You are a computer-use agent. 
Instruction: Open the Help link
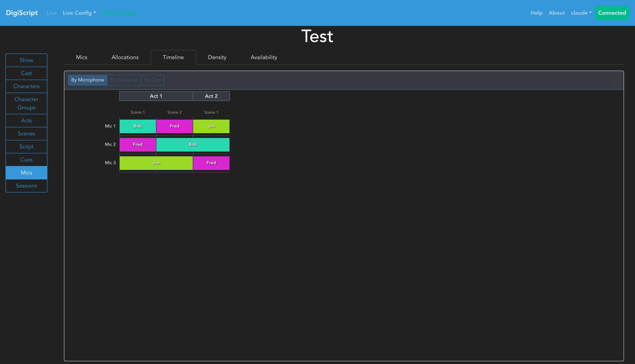(x=536, y=13)
